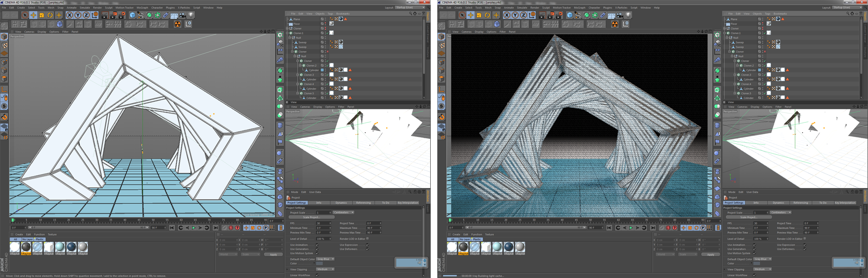
Task: Open Layout Startup dropdown in right window
Action: (x=847, y=7)
